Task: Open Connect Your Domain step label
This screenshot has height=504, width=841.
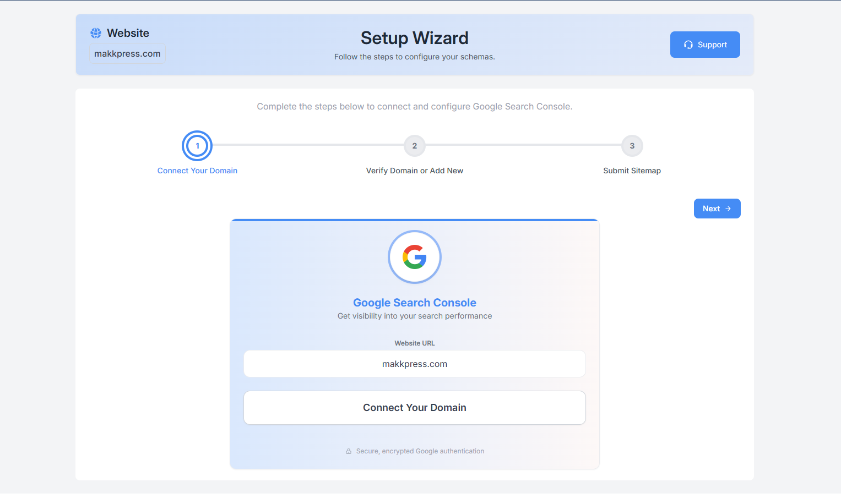Action: (197, 171)
